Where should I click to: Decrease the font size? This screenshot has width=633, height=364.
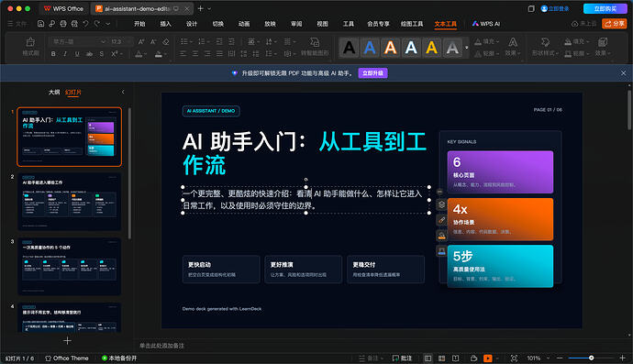tap(153, 41)
